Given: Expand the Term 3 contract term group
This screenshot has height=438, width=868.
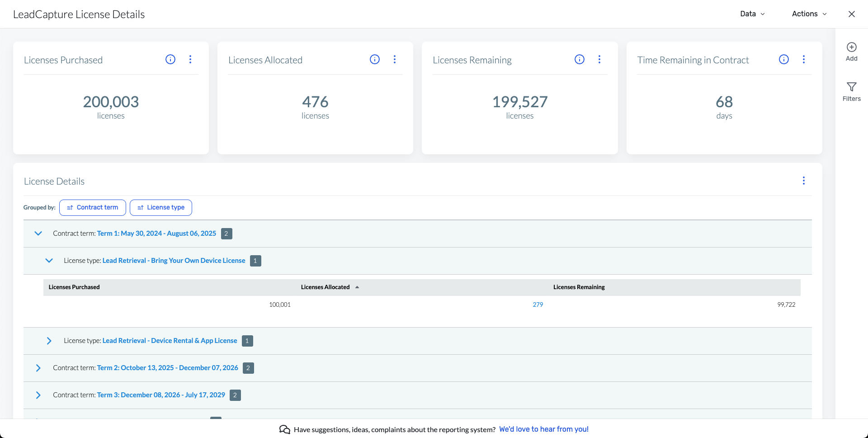Looking at the screenshot, I should pyautogui.click(x=38, y=395).
